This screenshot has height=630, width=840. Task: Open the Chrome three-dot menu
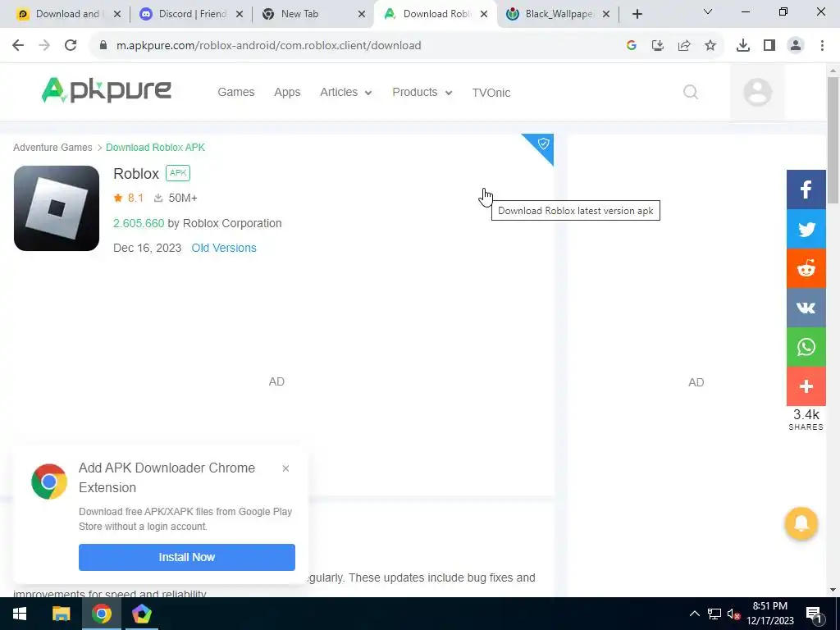(822, 46)
